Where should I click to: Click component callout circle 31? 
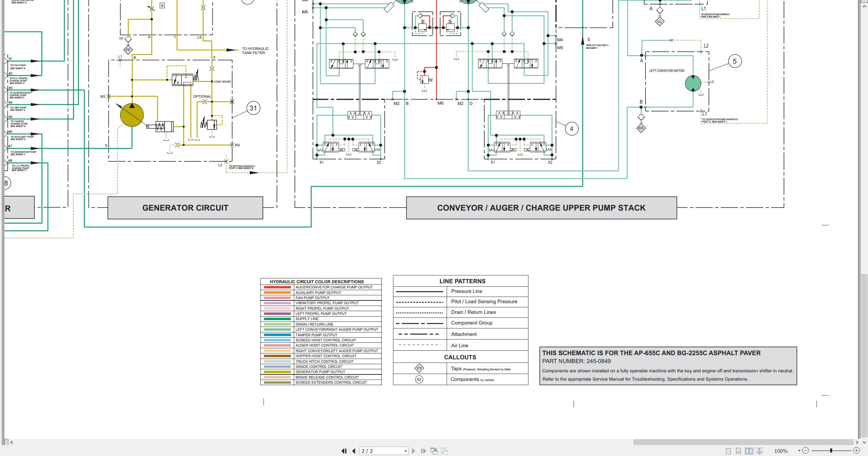click(253, 108)
